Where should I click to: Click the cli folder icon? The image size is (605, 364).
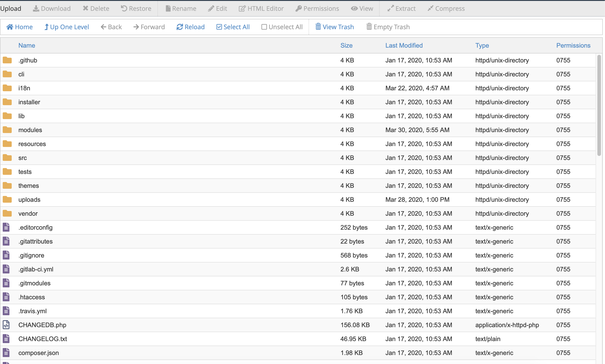tap(7, 74)
